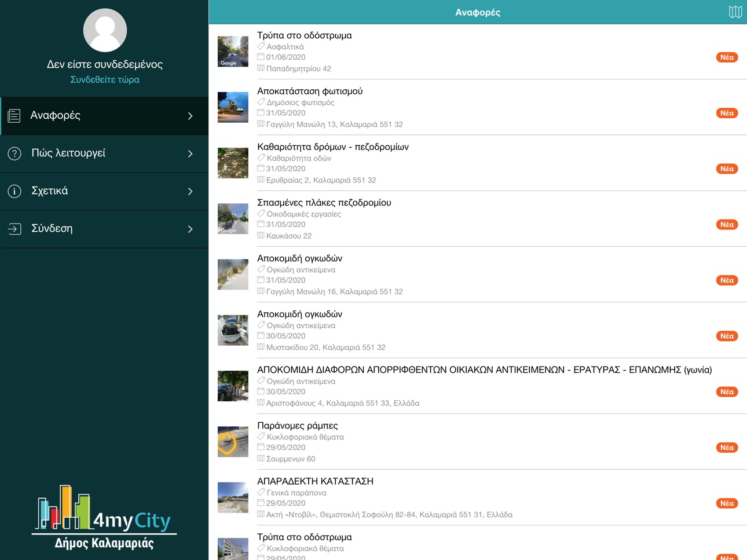Click the tag icon beside Γενικά παράπονα

click(x=261, y=492)
